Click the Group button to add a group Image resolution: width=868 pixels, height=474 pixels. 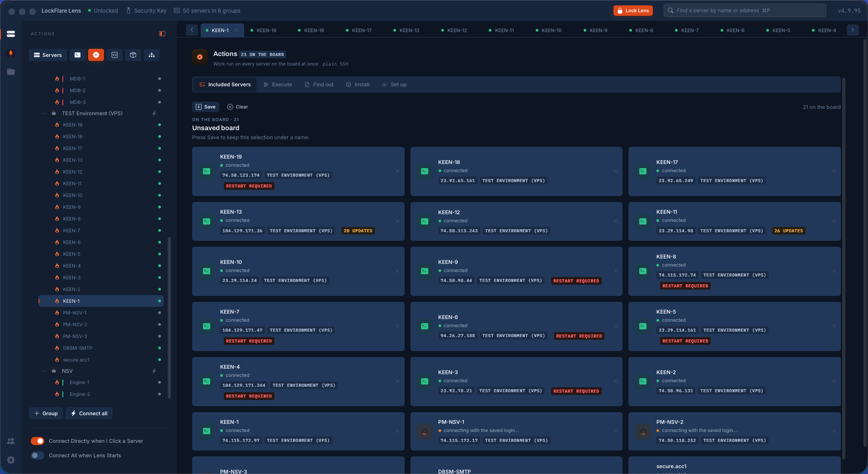46,413
